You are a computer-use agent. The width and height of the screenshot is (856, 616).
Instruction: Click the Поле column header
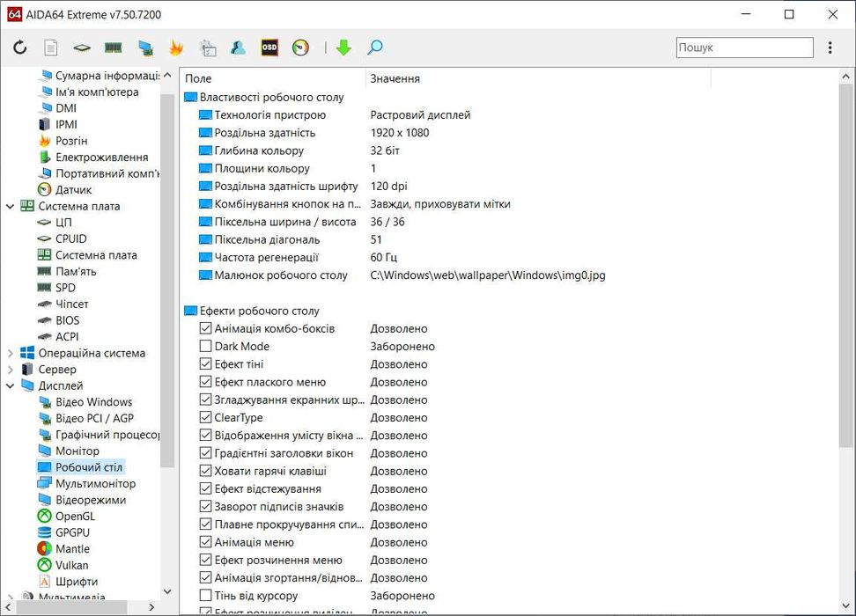pos(272,78)
